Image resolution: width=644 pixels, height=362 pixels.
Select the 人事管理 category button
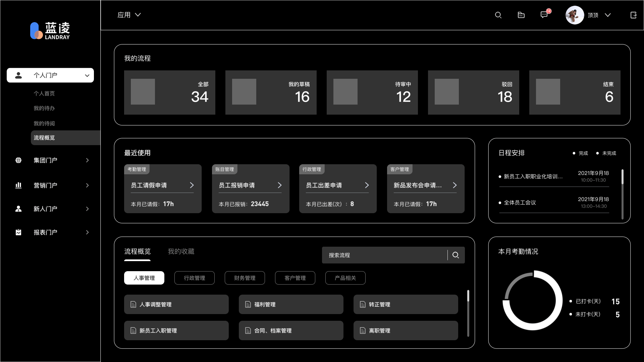[144, 278]
